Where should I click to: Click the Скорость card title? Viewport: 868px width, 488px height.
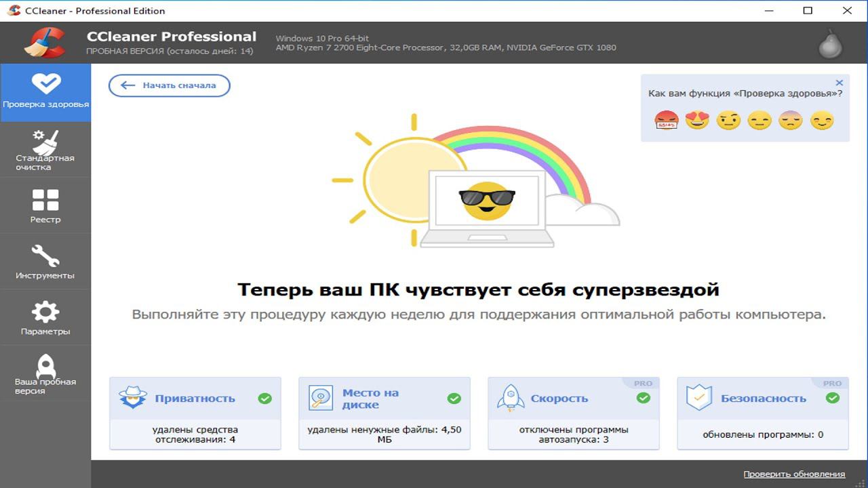[559, 399]
